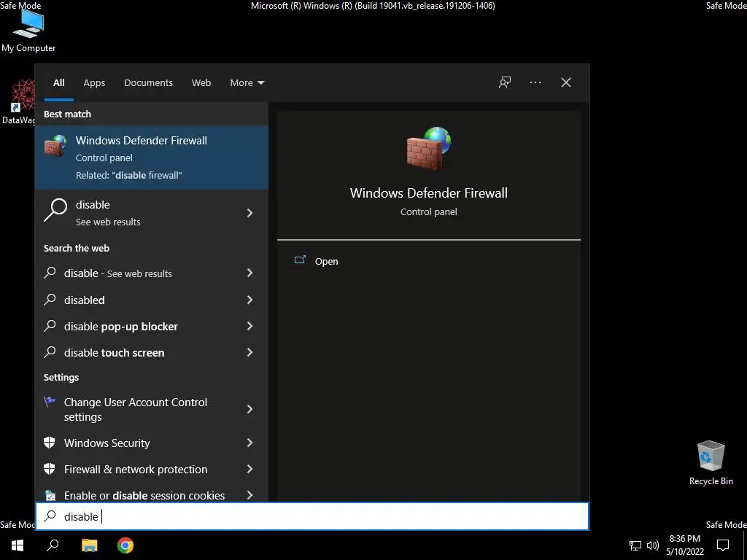Image resolution: width=747 pixels, height=560 pixels.
Task: Click magnifier icon next to 'disabled' suggestion
Action: pyautogui.click(x=50, y=300)
